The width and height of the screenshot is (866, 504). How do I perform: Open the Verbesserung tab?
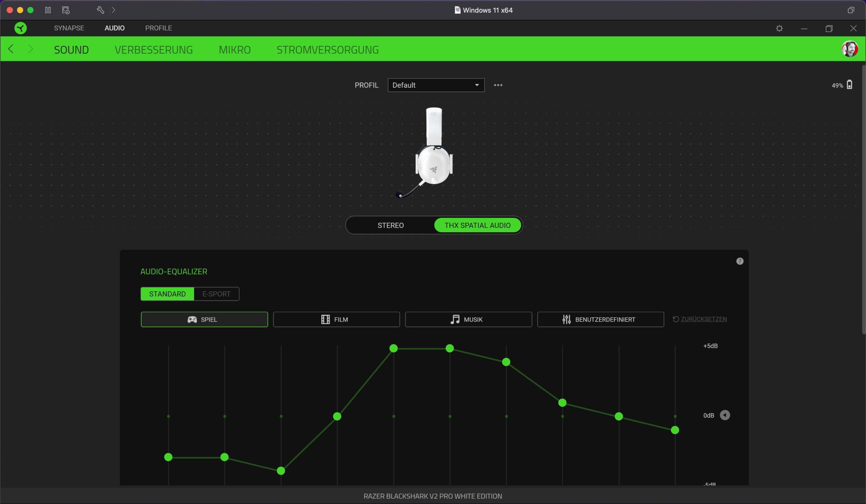154,50
